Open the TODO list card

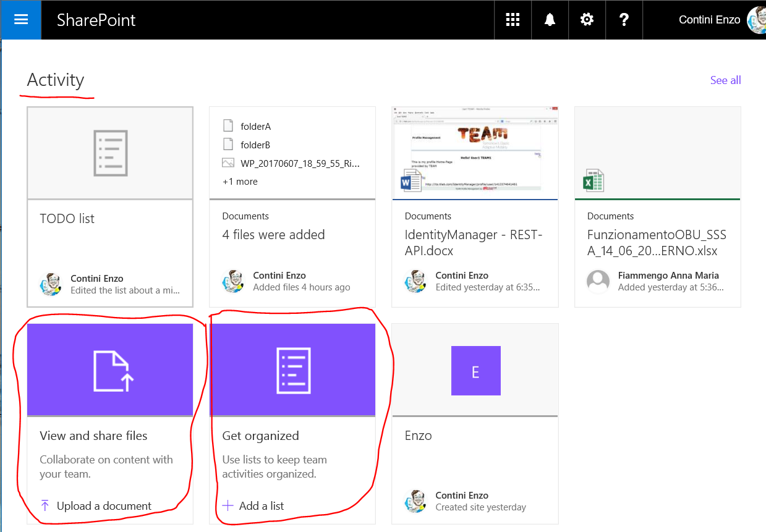[67, 219]
